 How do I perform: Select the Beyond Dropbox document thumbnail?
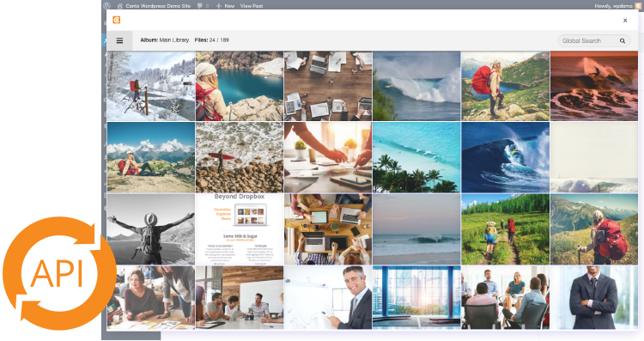point(240,229)
